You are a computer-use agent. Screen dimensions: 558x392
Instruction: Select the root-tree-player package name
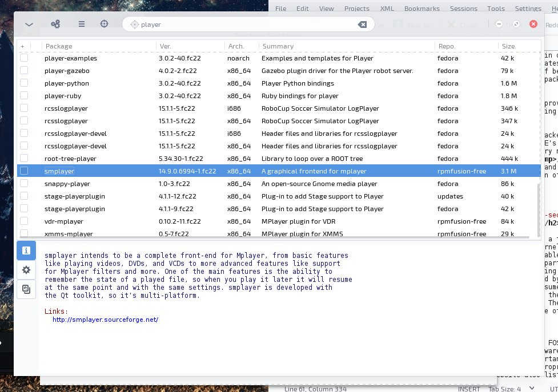pos(70,159)
